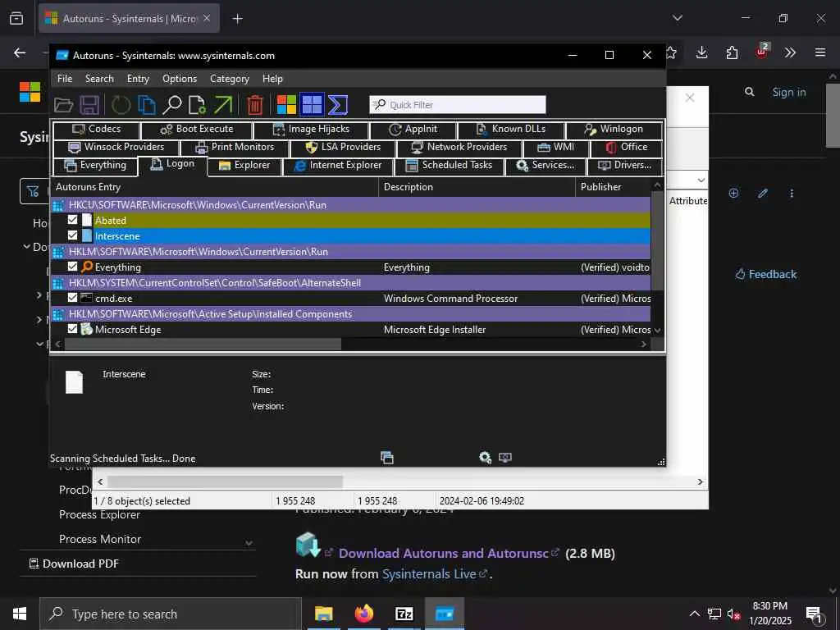Open Firefox downloads panel
The image size is (840, 630).
[702, 52]
